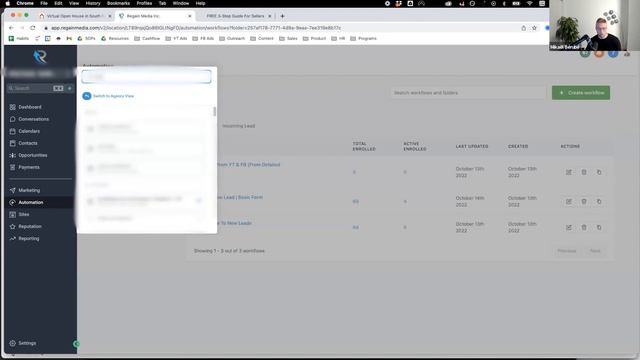Click 'Showing 1 - 3 out of 3 workflows' text
This screenshot has height=360, width=640.
coord(229,251)
